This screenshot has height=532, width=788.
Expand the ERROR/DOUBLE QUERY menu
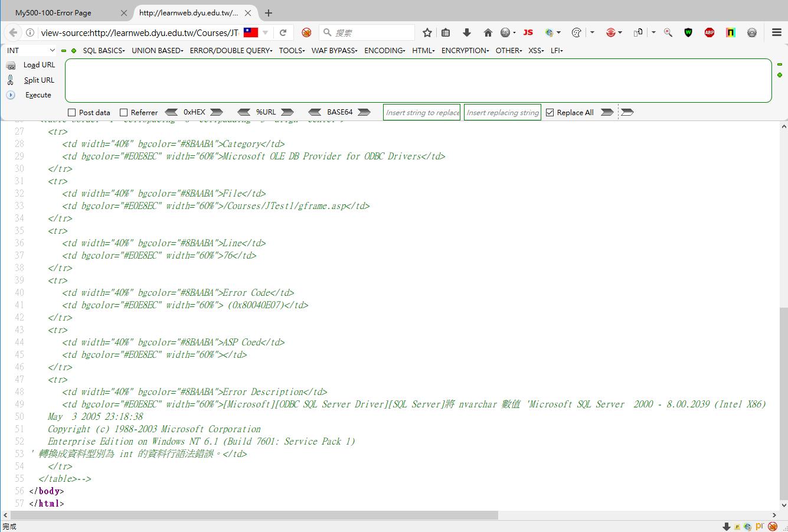231,51
